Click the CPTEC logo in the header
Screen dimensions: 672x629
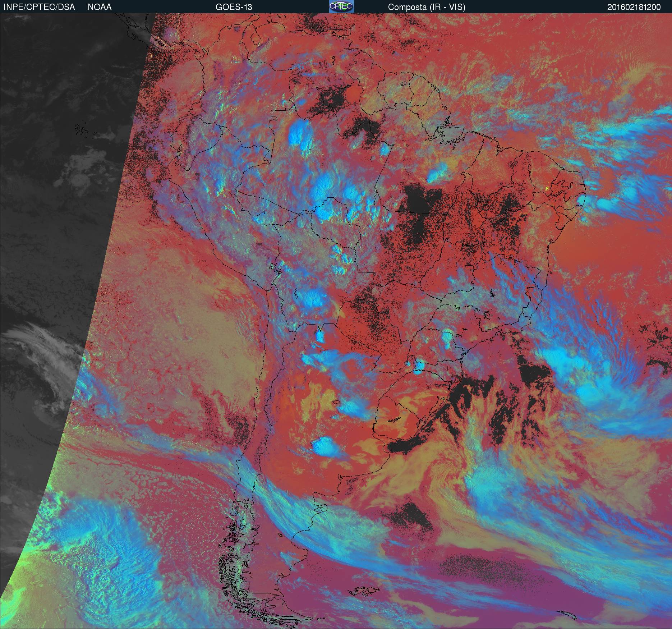pos(341,6)
